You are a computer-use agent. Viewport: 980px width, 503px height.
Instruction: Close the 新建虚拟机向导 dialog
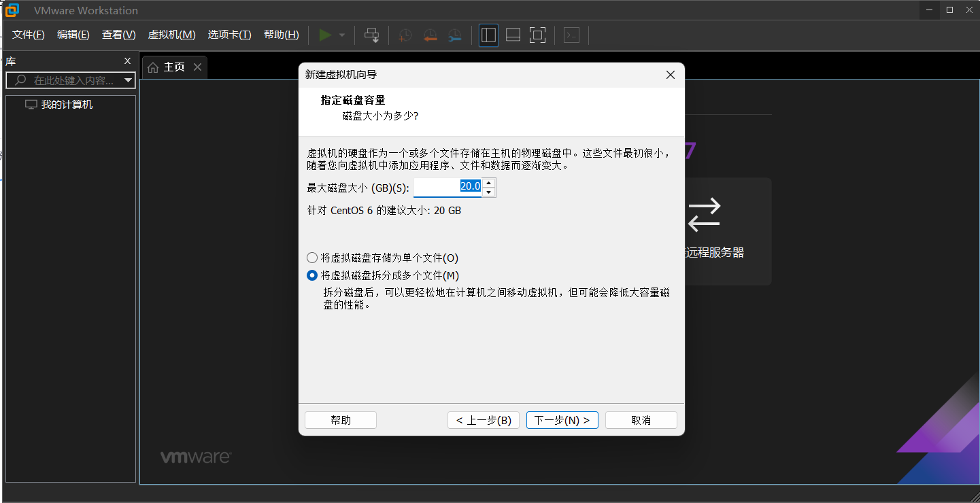(670, 75)
